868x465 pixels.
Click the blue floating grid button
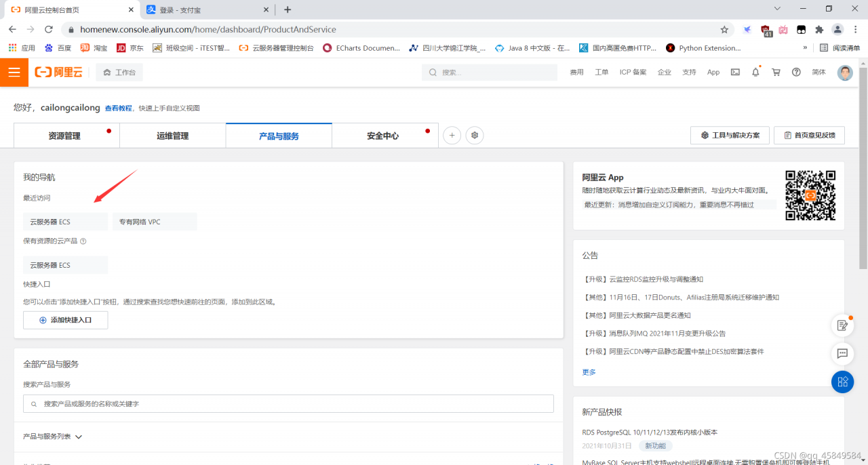coord(842,382)
